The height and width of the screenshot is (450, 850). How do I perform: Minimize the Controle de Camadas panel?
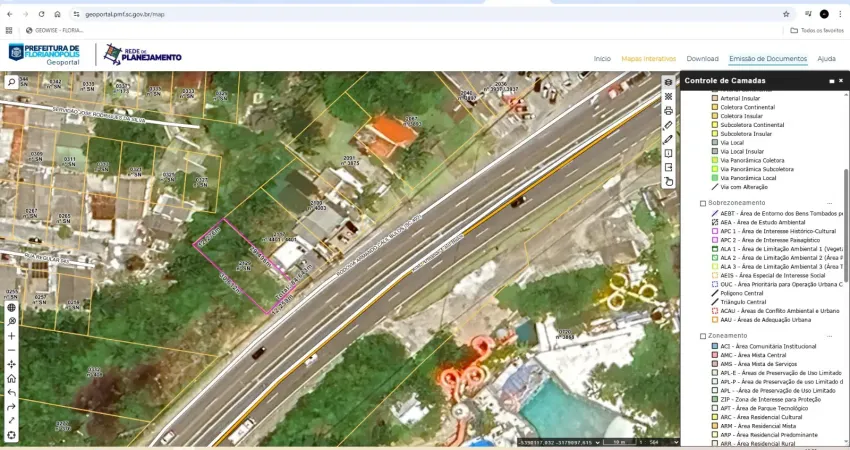click(x=830, y=81)
